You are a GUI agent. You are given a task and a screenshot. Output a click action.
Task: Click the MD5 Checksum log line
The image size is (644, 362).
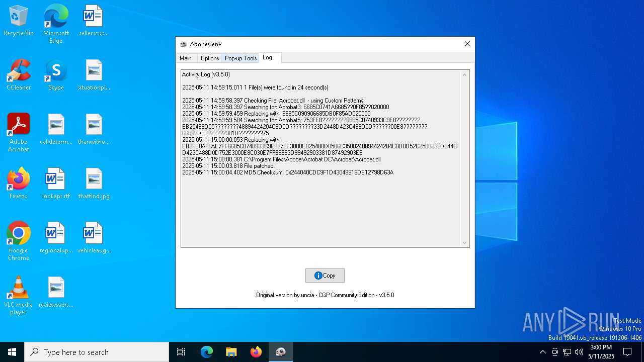[288, 172]
